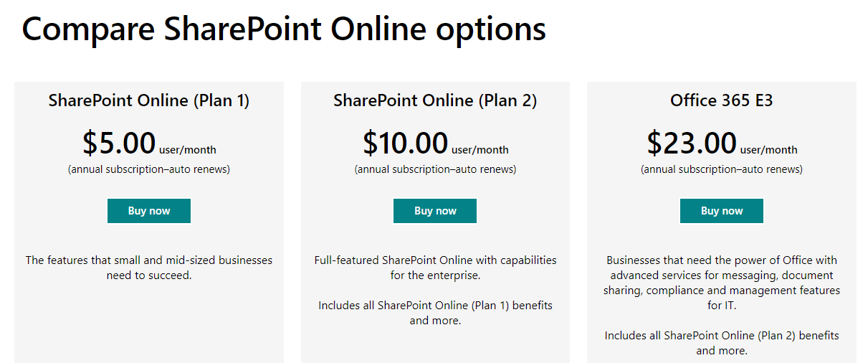This screenshot has width=868, height=363.
Task: Click user/month label next to $10.00
Action: pyautogui.click(x=480, y=150)
